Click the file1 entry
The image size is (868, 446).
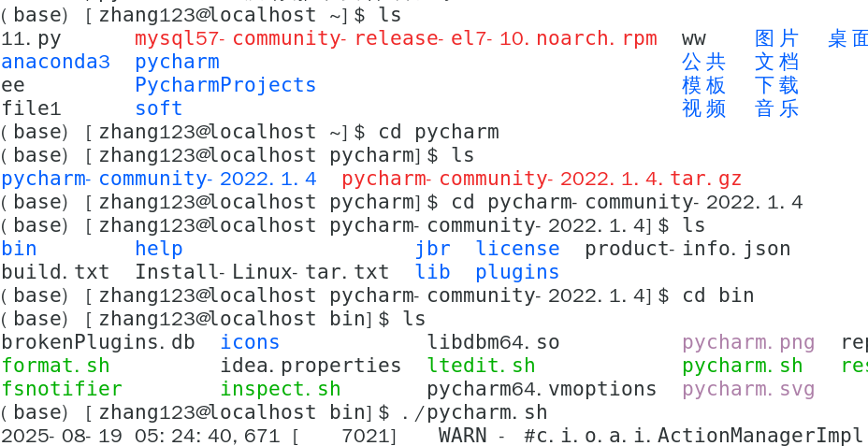click(31, 108)
